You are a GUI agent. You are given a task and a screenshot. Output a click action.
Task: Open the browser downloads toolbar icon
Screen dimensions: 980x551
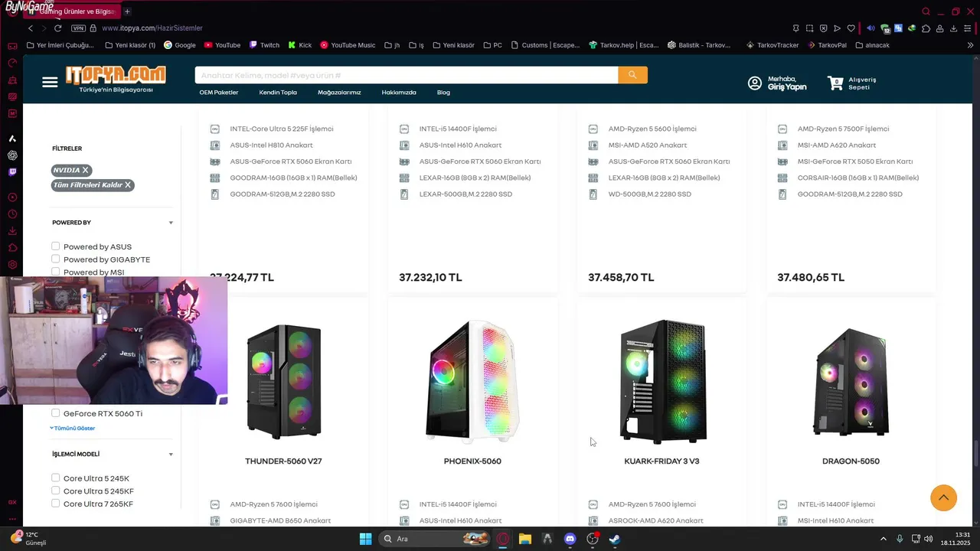[954, 28]
